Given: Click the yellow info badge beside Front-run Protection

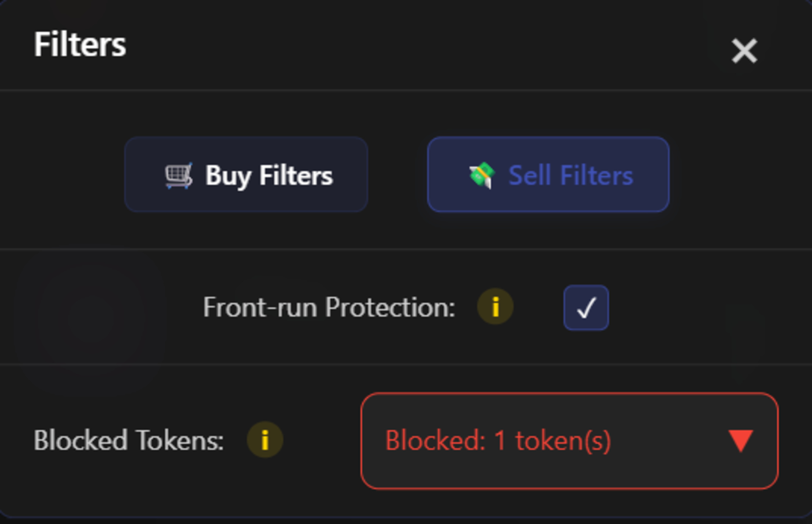Looking at the screenshot, I should click(x=495, y=307).
